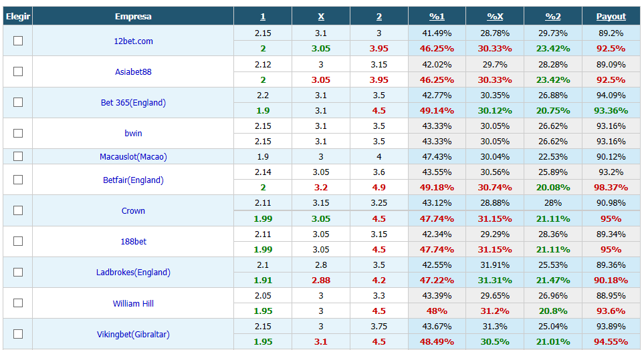Open the William Hill link
This screenshot has width=644, height=350.
134,304
